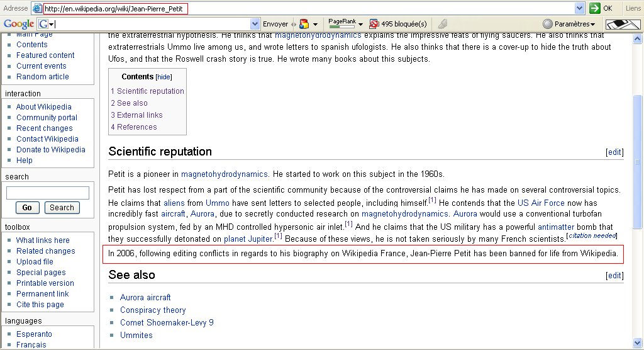644x350 pixels.
Task: Open Related changes in toolbox
Action: (x=45, y=251)
